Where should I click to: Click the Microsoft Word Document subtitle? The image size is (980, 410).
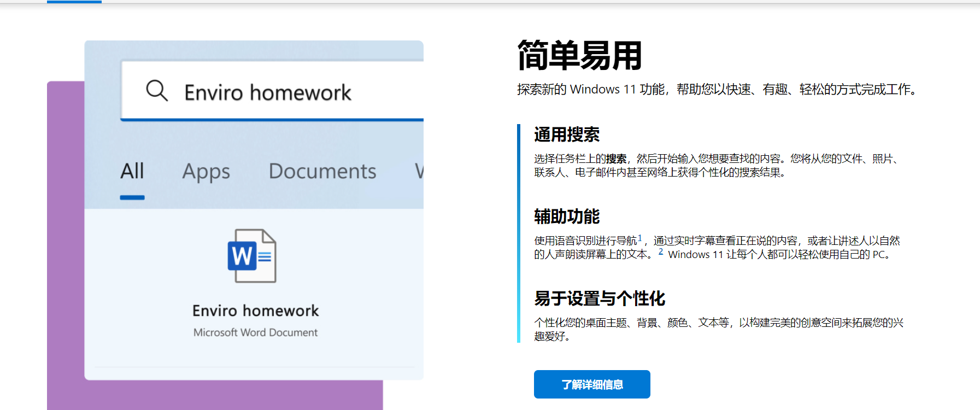point(255,332)
